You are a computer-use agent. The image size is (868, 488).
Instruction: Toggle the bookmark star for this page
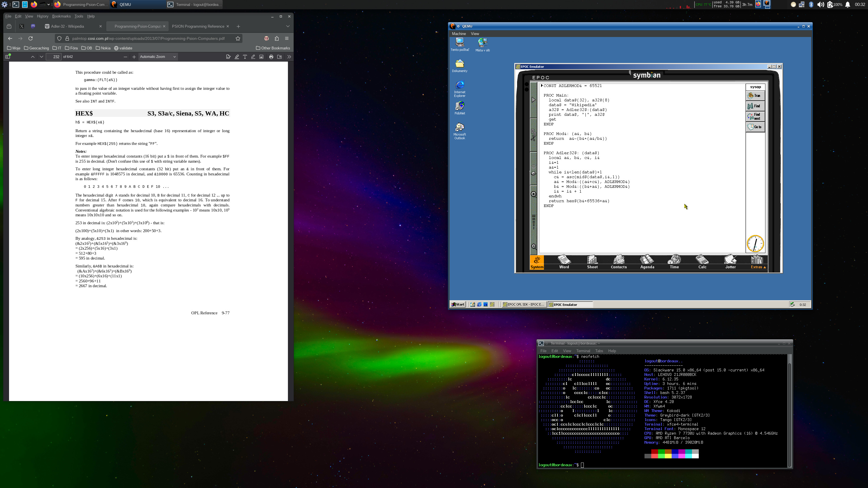pyautogui.click(x=238, y=38)
